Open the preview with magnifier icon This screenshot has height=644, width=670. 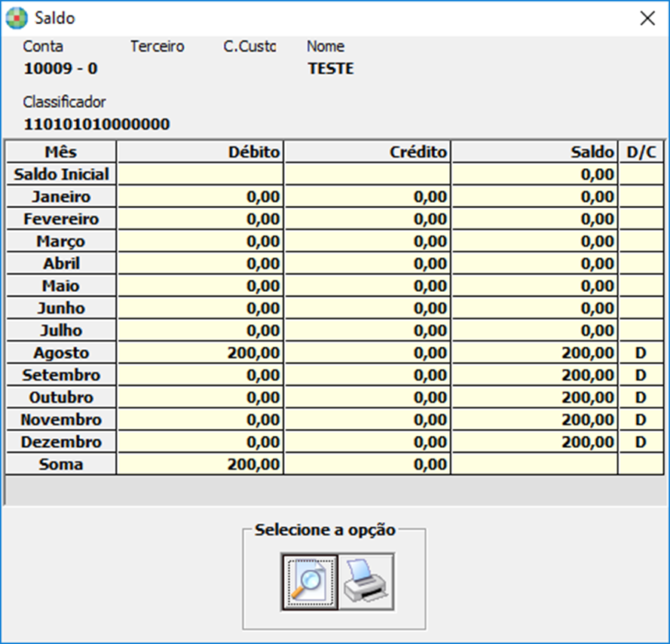309,582
